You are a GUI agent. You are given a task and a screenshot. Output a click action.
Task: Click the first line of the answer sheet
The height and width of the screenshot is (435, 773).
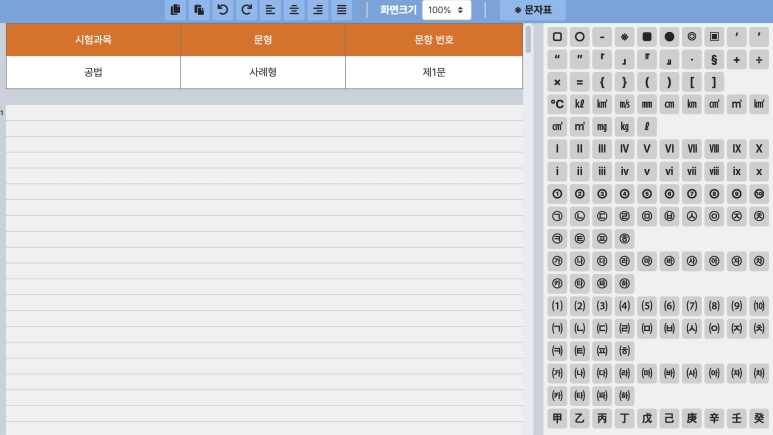click(264, 113)
